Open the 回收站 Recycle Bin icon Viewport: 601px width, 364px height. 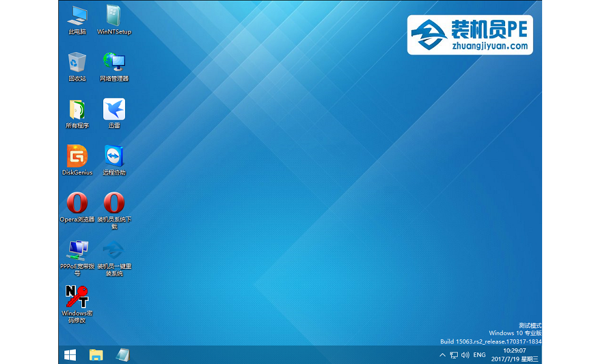[77, 63]
